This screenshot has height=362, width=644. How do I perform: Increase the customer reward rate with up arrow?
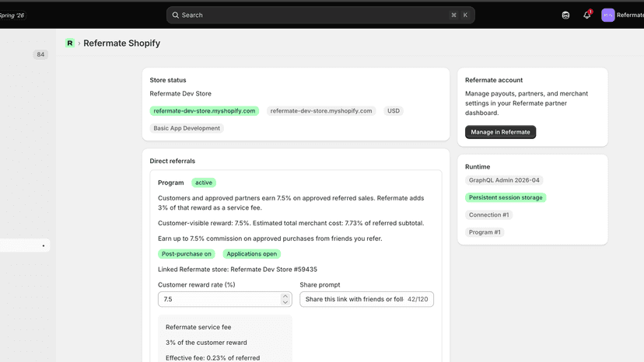click(285, 296)
